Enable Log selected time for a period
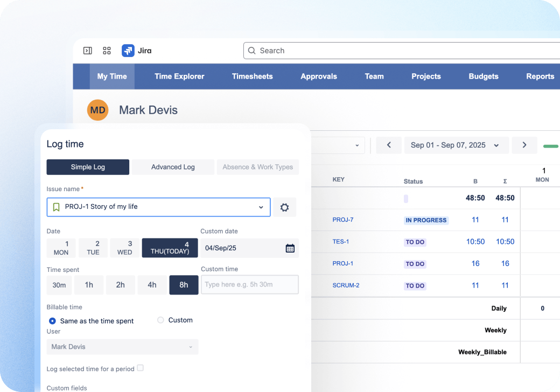Viewport: 560px width, 392px height. coord(141,368)
